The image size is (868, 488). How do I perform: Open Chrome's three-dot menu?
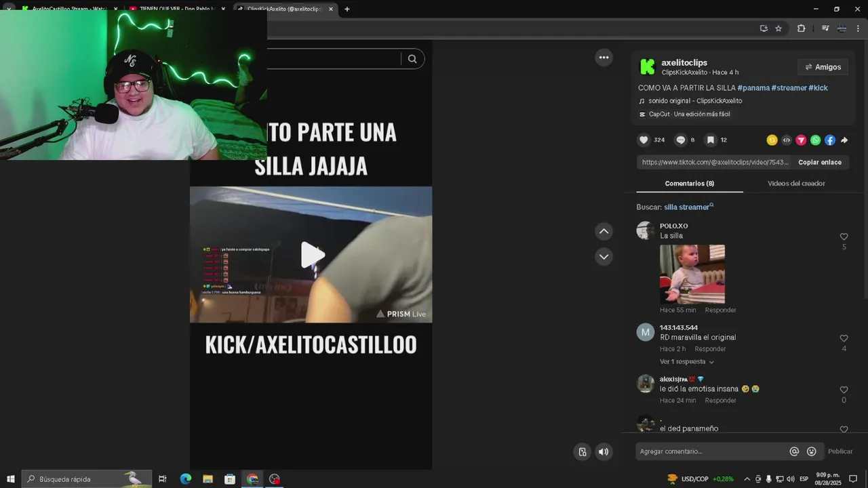[858, 28]
